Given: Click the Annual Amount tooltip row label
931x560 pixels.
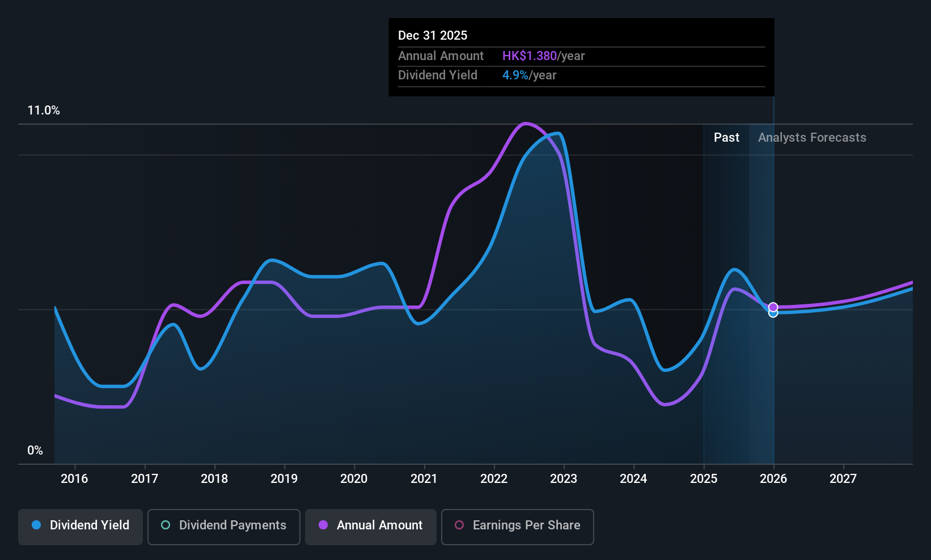Looking at the screenshot, I should pyautogui.click(x=441, y=56).
